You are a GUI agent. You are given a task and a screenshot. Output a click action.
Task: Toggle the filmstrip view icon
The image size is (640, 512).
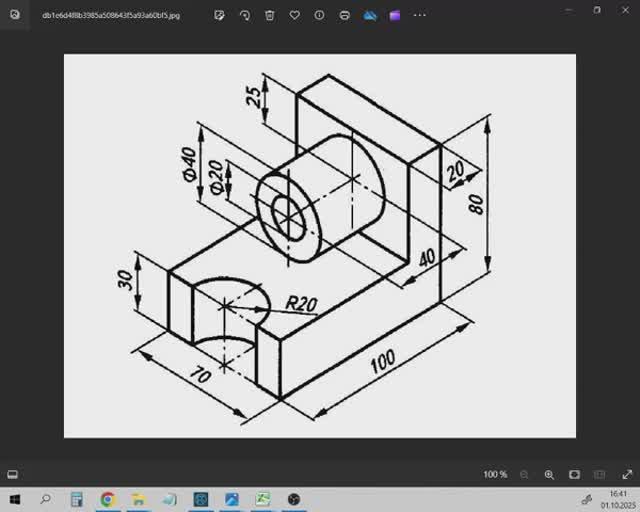pos(13,474)
